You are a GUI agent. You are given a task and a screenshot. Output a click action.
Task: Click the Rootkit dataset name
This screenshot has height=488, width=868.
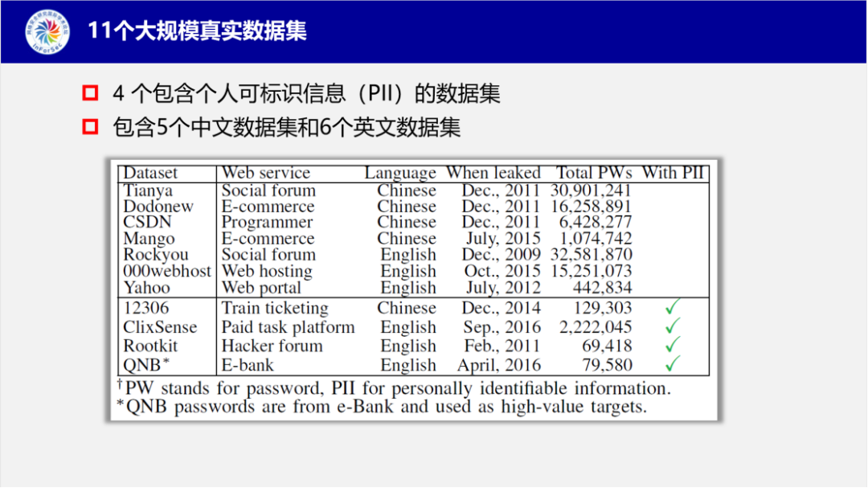click(x=150, y=347)
